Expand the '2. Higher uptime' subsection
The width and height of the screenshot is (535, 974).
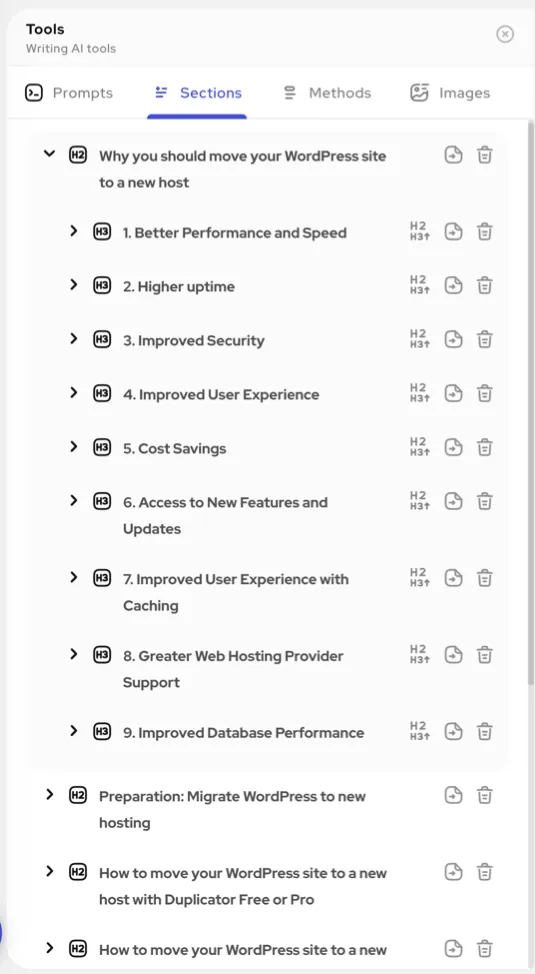click(x=74, y=285)
